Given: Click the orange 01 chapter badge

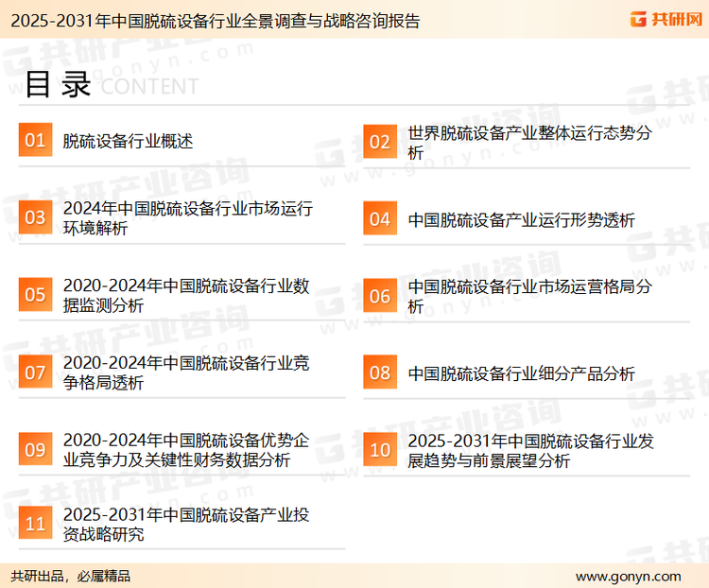Looking at the screenshot, I should pyautogui.click(x=35, y=140).
